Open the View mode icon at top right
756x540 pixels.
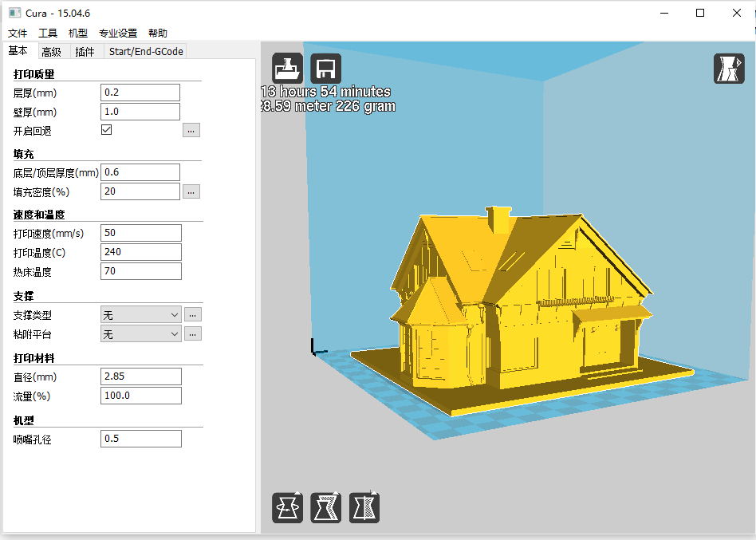(x=728, y=69)
